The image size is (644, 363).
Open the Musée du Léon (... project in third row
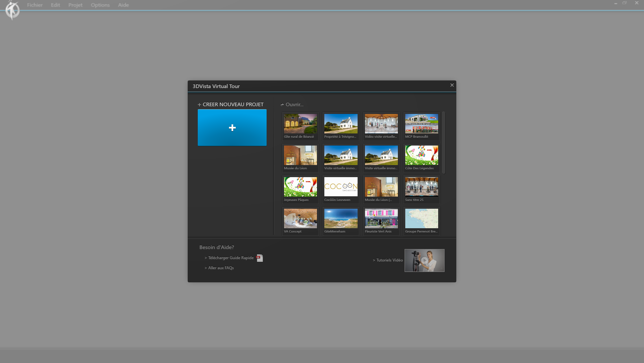(x=381, y=190)
